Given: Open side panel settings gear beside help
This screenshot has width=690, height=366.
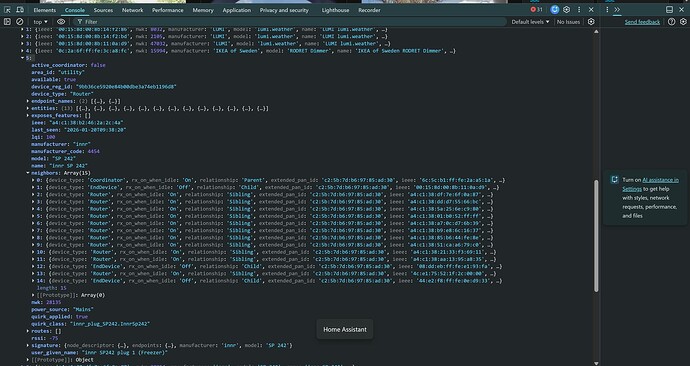Looking at the screenshot, I should pyautogui.click(x=683, y=22).
